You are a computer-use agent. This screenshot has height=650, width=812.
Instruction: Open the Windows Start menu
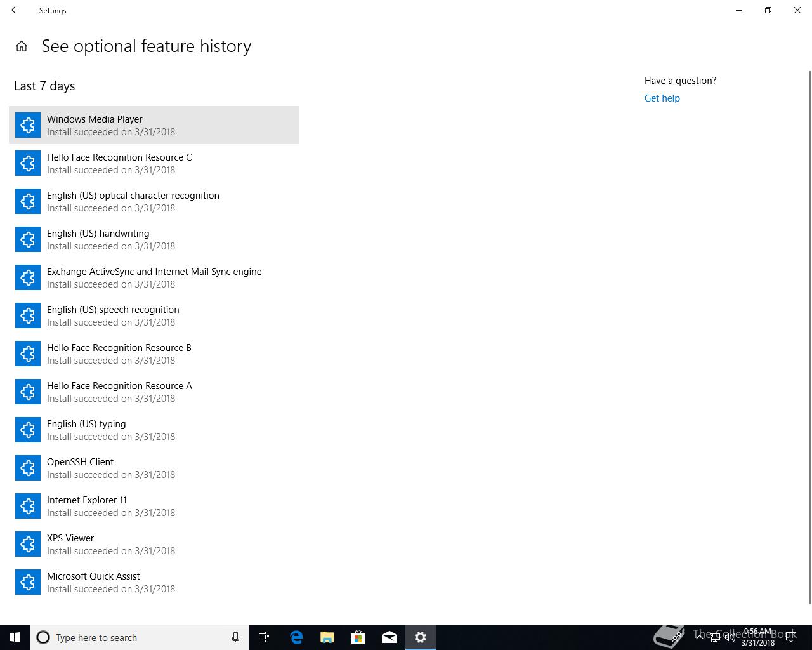tap(15, 637)
